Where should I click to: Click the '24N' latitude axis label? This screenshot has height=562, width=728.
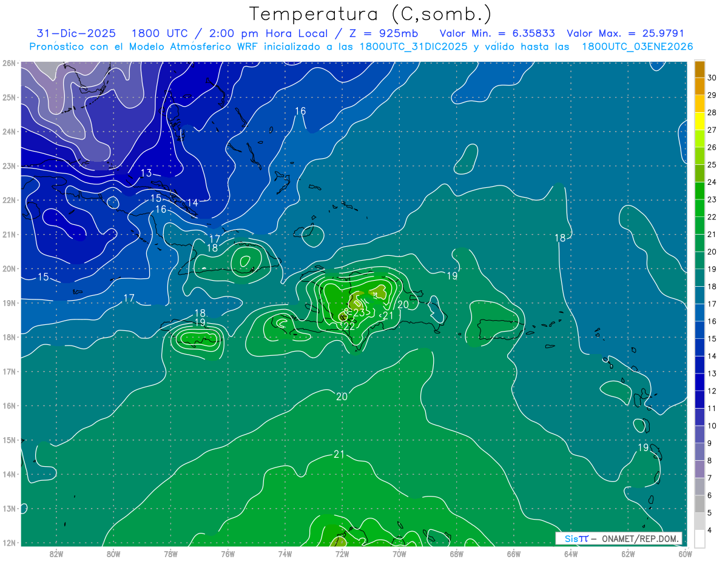coord(8,132)
